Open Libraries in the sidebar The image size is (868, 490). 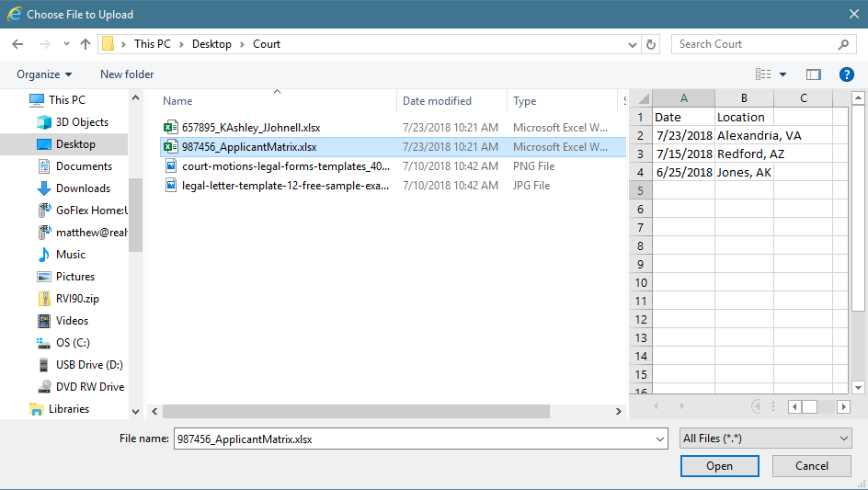[x=69, y=408]
